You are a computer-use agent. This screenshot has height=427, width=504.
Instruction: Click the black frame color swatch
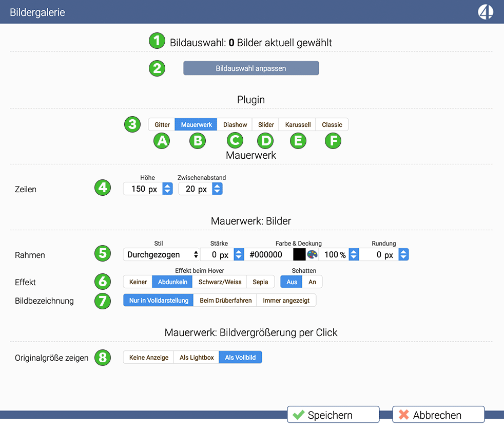299,254
